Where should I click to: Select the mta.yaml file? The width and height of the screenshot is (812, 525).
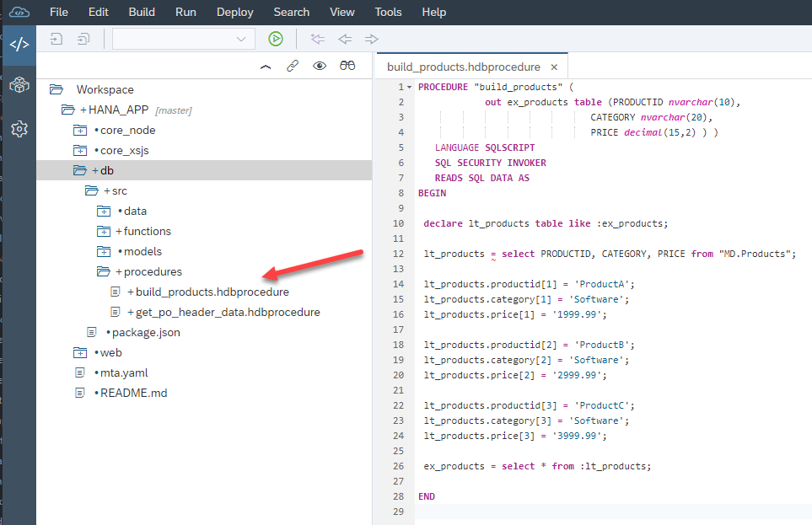click(124, 372)
